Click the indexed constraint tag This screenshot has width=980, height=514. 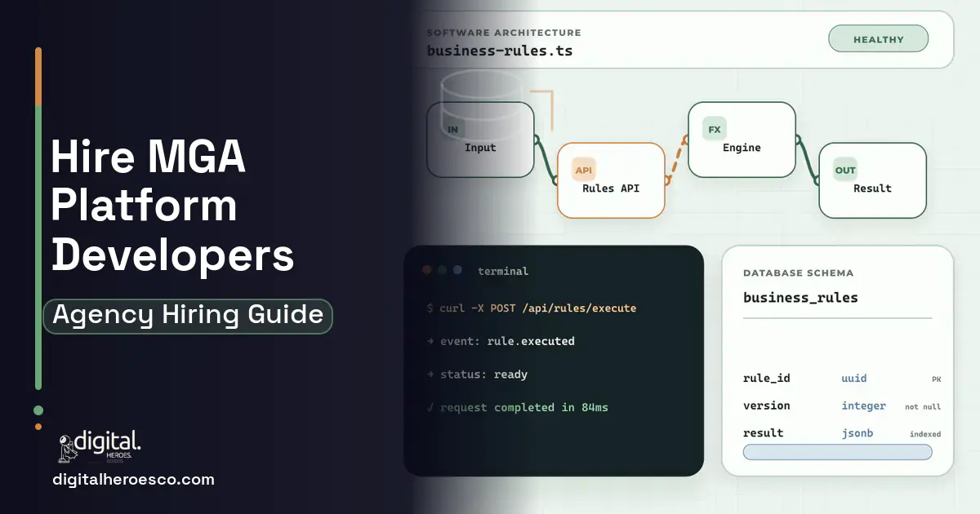(925, 434)
